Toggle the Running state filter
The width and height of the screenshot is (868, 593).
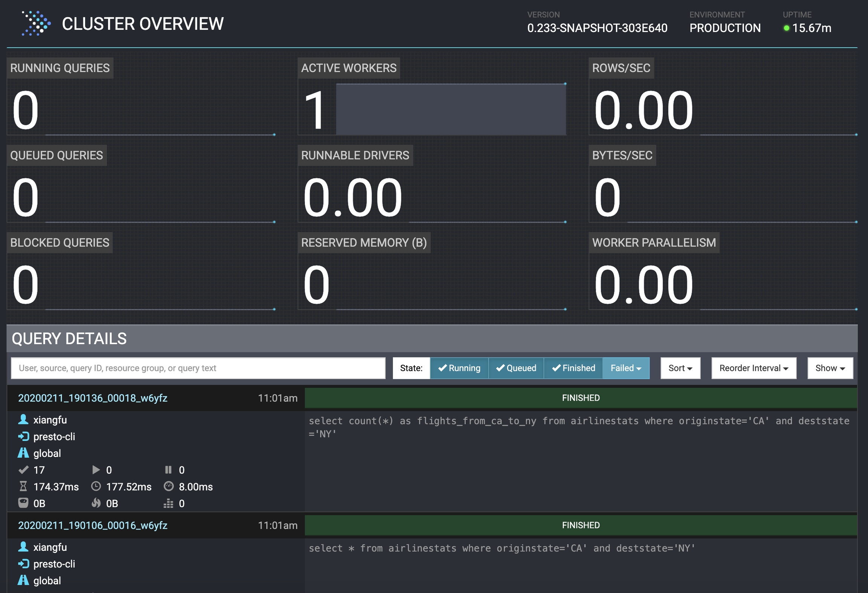coord(459,368)
